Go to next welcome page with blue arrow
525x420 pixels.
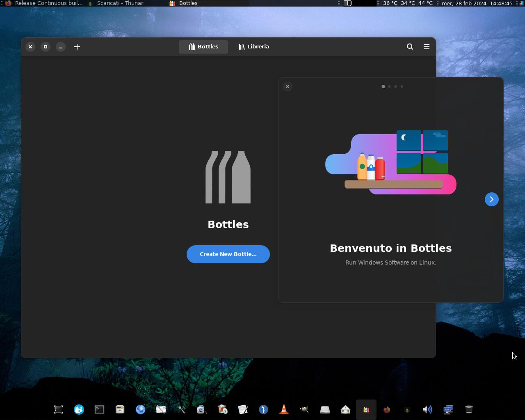click(x=491, y=199)
